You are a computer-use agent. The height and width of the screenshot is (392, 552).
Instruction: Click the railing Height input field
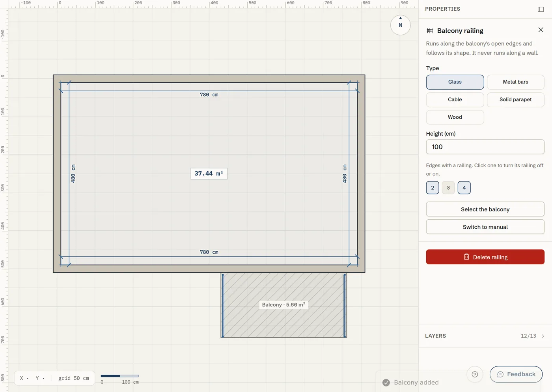click(x=485, y=147)
